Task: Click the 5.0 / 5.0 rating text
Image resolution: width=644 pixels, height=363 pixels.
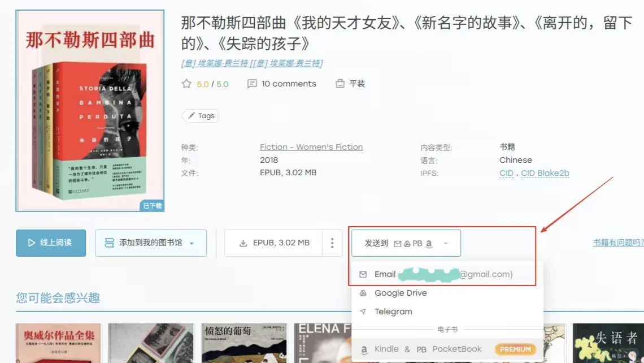Action: coord(212,84)
